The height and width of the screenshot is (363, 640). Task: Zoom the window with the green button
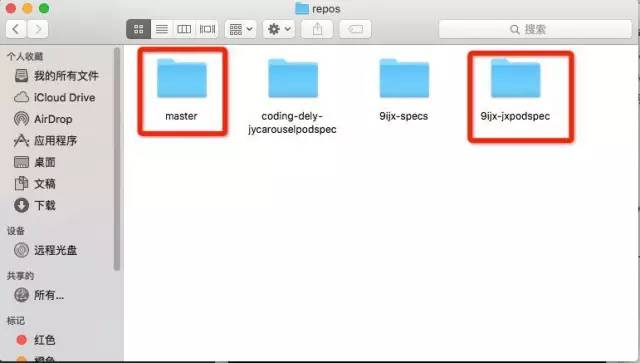pyautogui.click(x=44, y=8)
